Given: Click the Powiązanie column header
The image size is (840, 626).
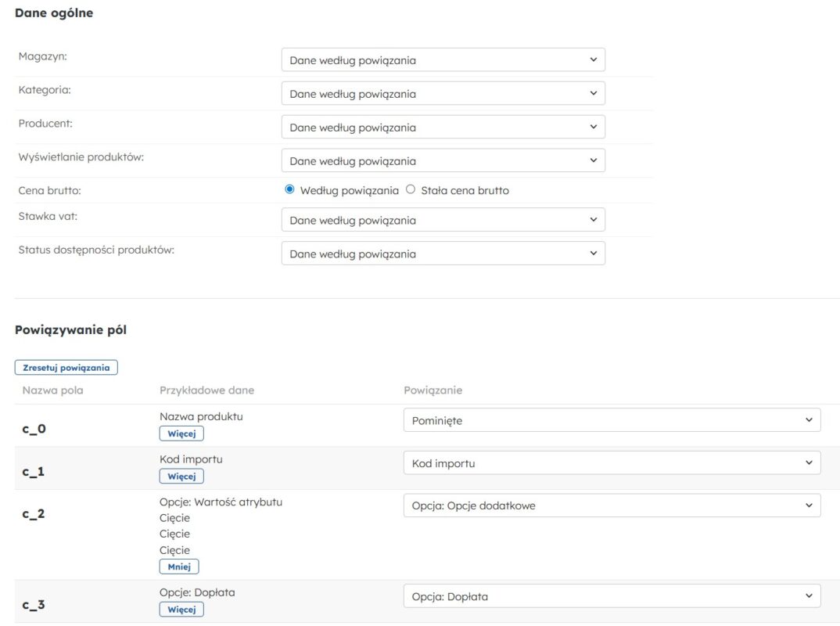Looking at the screenshot, I should 433,390.
